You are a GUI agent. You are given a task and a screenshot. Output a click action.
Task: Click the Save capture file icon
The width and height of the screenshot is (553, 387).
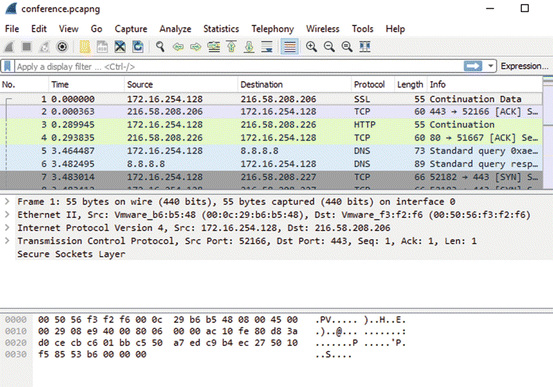(102, 47)
